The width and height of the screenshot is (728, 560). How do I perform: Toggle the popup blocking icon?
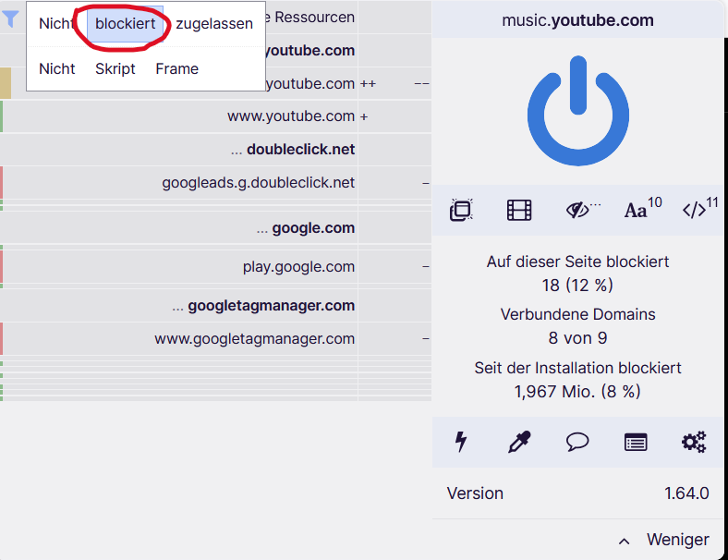pos(461,210)
